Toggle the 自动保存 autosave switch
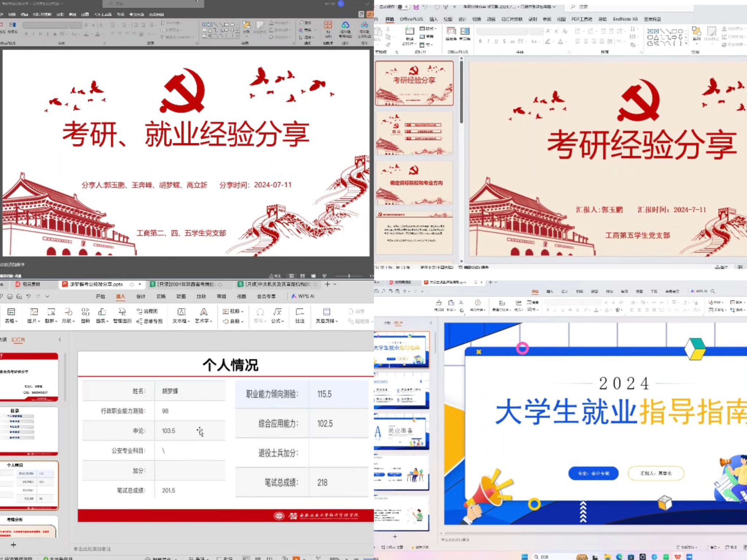Image resolution: width=747 pixels, height=560 pixels. coord(403,7)
